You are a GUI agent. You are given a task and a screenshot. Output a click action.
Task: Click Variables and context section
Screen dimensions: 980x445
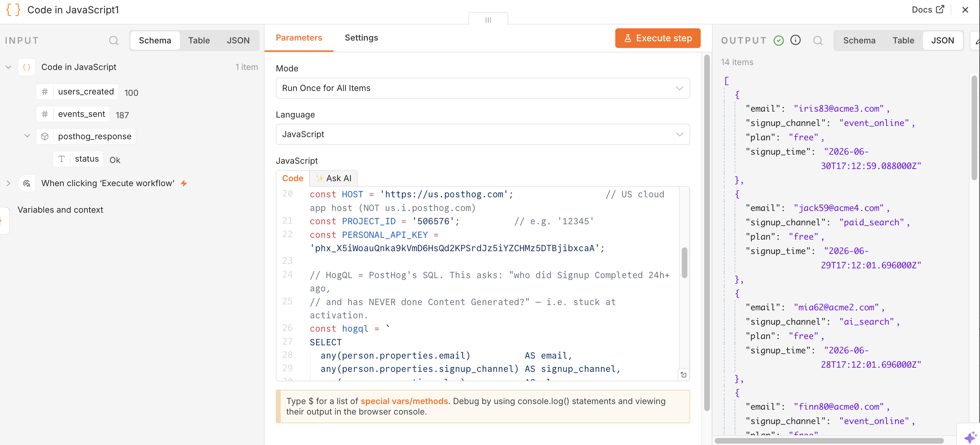click(60, 210)
